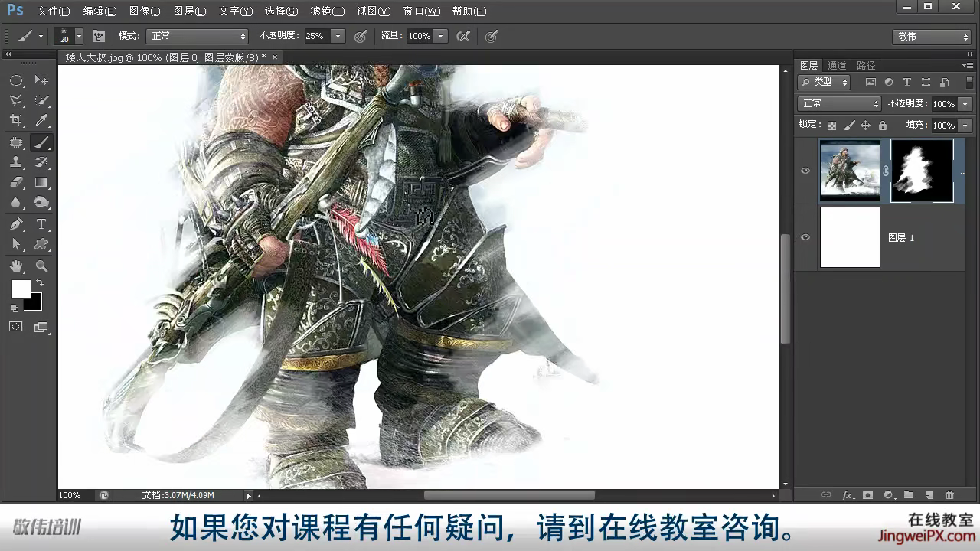Image resolution: width=980 pixels, height=551 pixels.
Task: Select the Polygonal Lasso tool
Action: pos(16,100)
